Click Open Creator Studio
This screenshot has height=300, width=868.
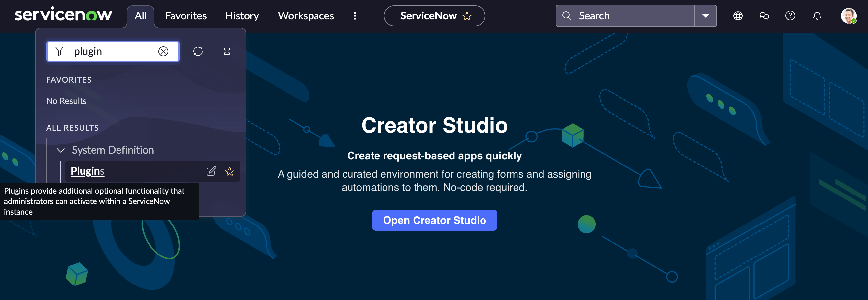(434, 220)
